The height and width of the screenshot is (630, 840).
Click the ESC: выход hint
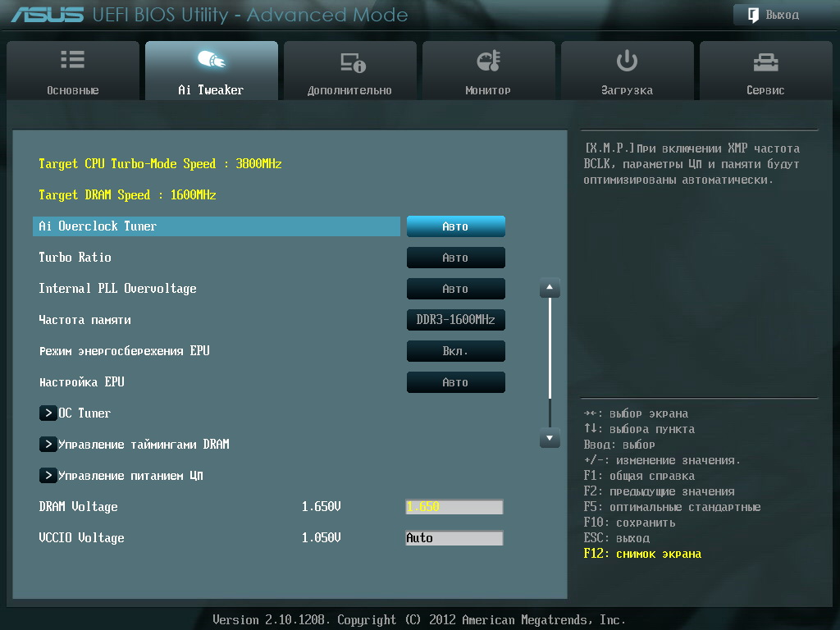(x=617, y=538)
